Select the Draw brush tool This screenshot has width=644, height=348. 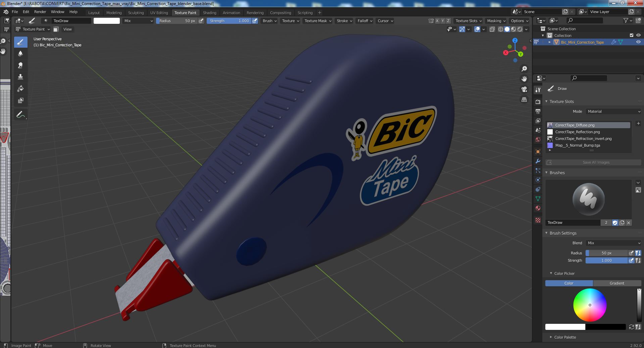tap(20, 42)
